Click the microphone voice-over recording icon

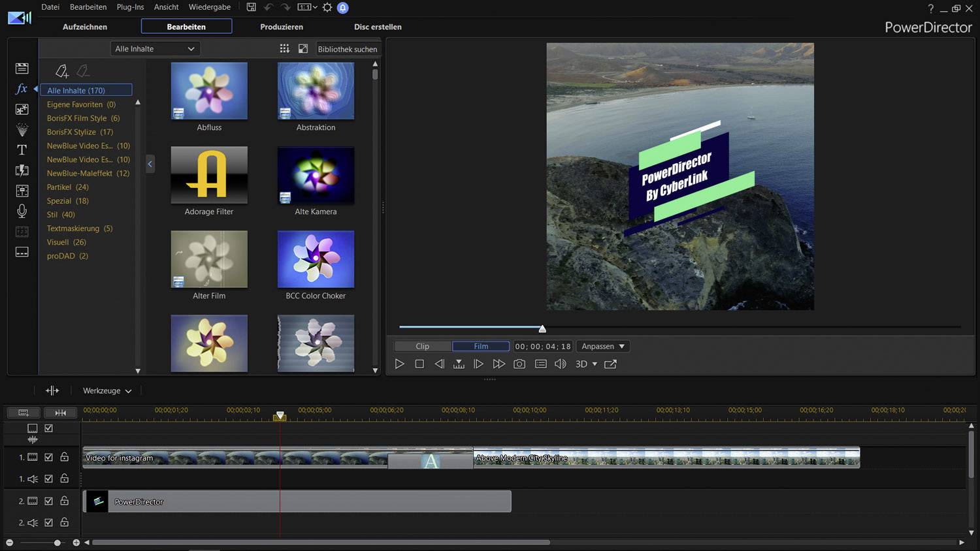click(22, 211)
